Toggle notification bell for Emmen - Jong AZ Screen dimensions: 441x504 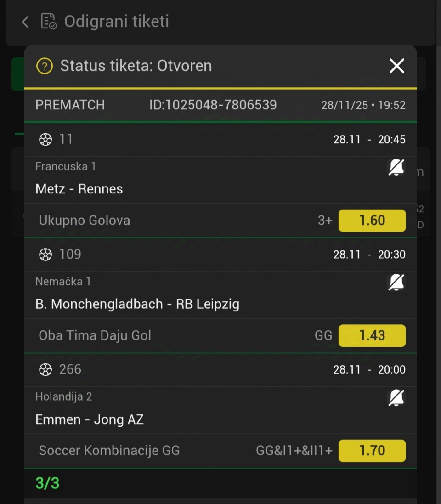pos(396,398)
